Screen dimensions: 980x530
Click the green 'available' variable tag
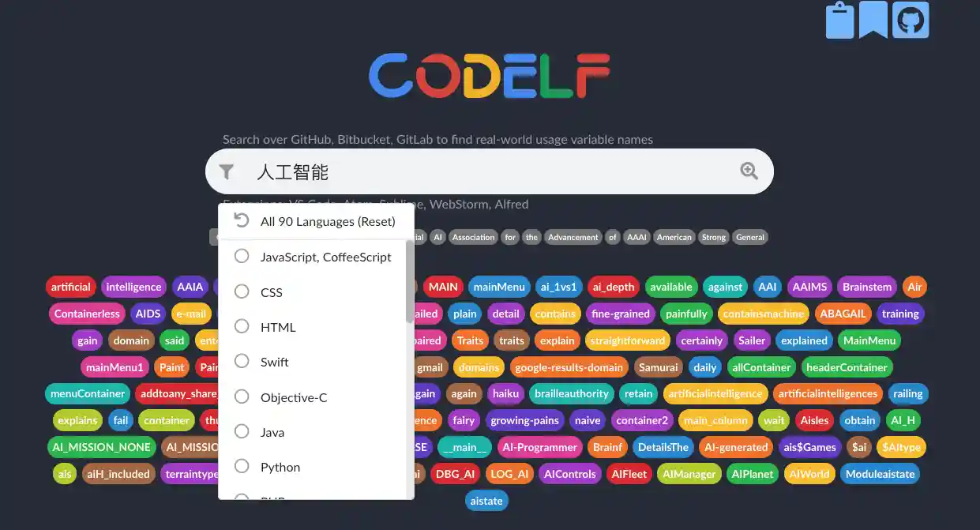coord(671,287)
